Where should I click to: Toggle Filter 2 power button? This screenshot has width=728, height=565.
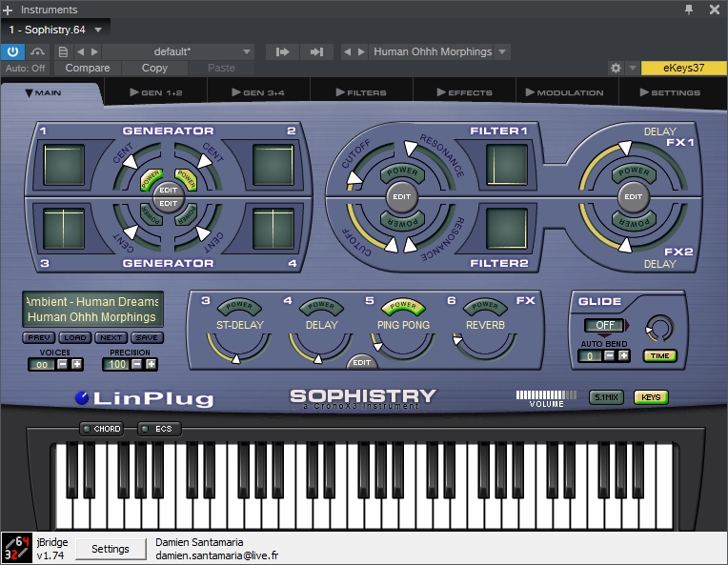click(402, 221)
